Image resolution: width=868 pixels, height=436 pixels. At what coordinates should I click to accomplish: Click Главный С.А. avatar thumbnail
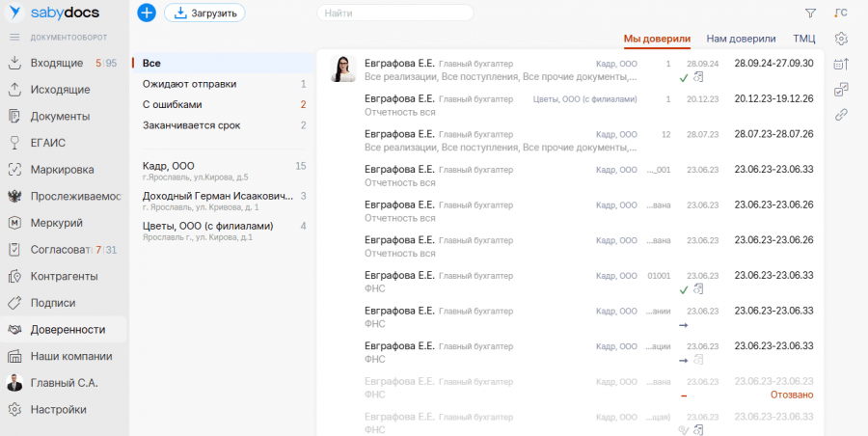[14, 383]
